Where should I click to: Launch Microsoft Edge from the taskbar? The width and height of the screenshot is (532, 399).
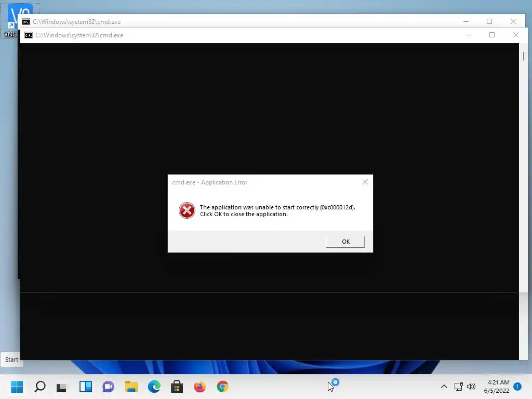tap(154, 387)
